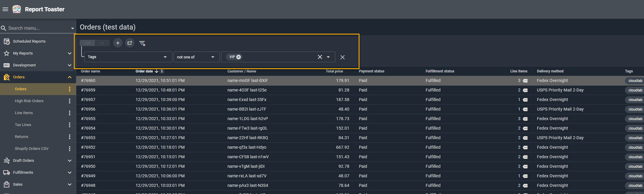Delete the Tags filter row
This screenshot has height=194, width=644.
click(343, 57)
